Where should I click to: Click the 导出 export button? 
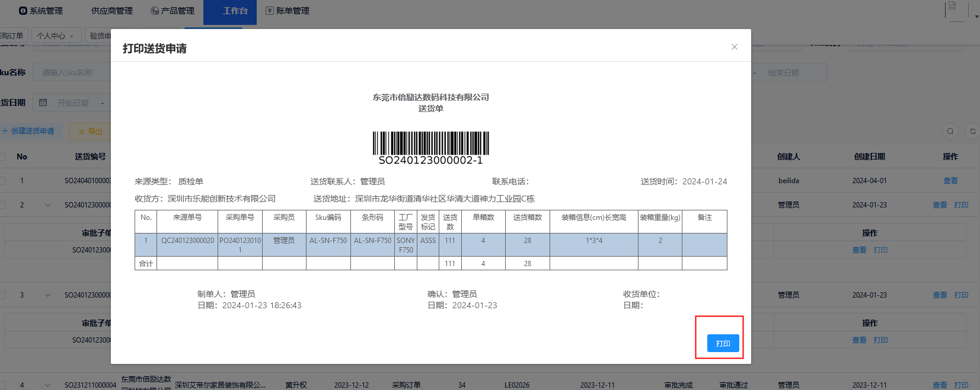click(x=90, y=131)
